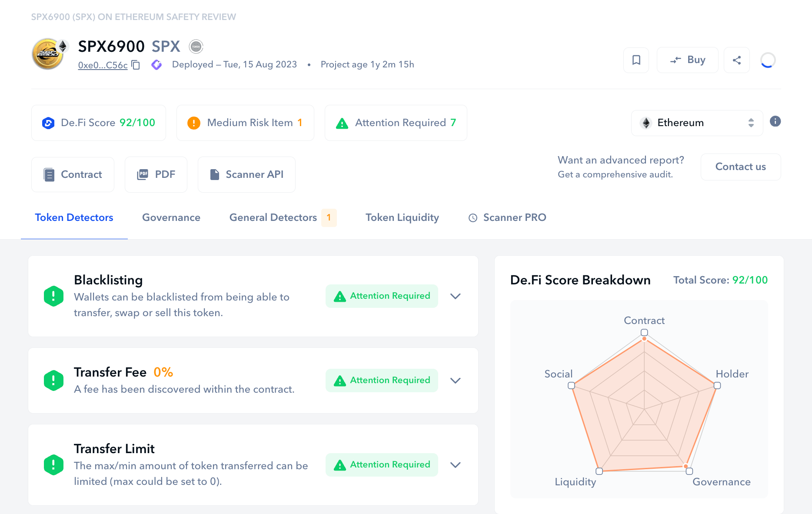Viewport: 812px width, 514px height.
Task: Click the Ethereum logo in the network selector
Action: [646, 123]
